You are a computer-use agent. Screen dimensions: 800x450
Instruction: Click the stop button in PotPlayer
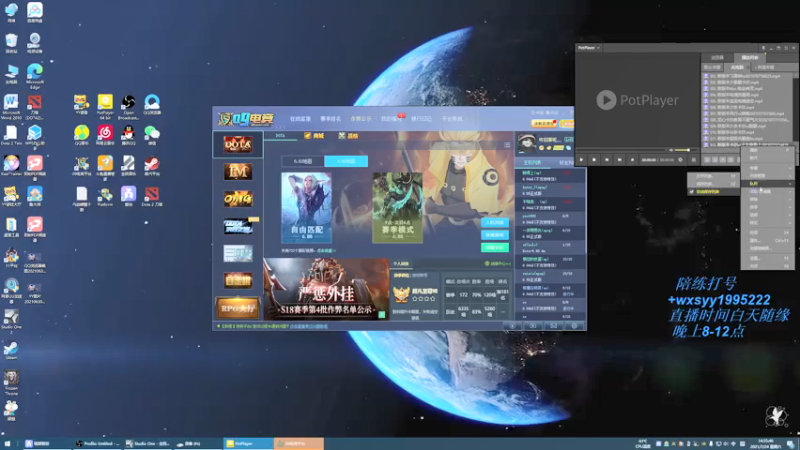coord(594,160)
